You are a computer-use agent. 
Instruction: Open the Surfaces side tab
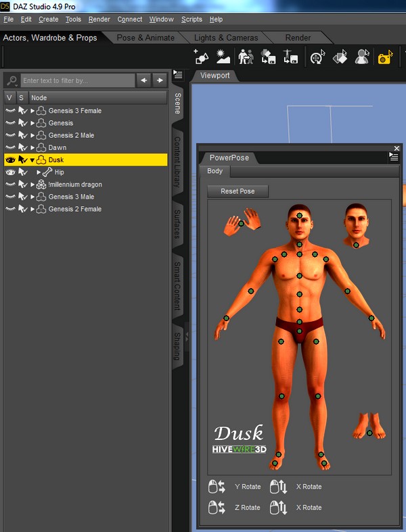tap(177, 224)
